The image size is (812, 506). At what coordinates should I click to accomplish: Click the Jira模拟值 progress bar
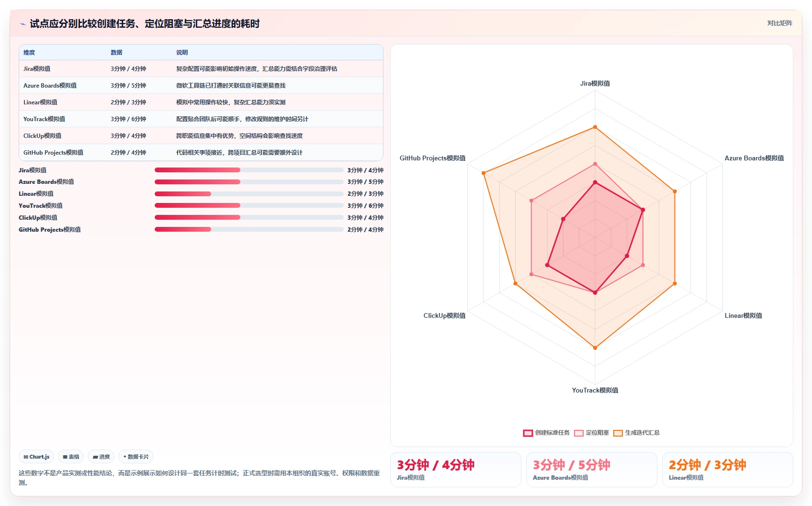[x=249, y=170]
